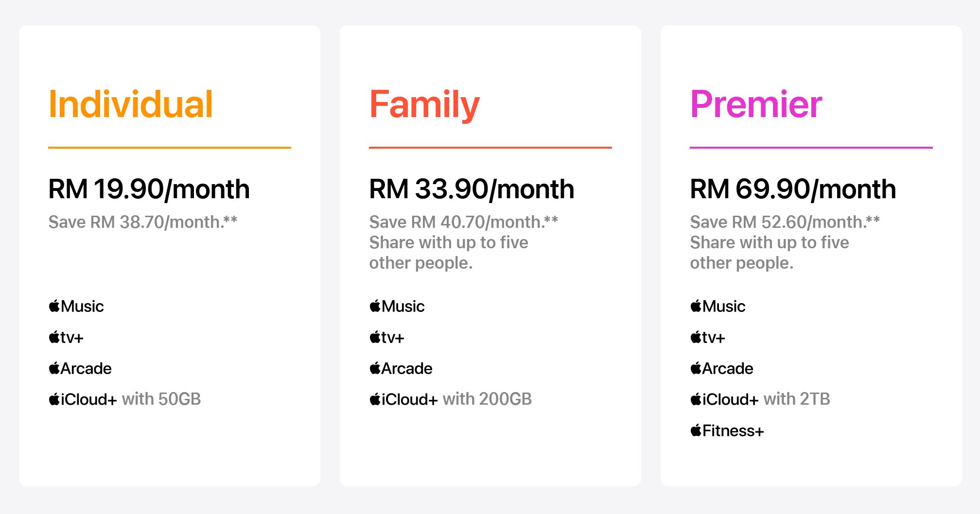The width and height of the screenshot is (980, 514).
Task: Click the orange Individual plan heading
Action: coord(131,104)
